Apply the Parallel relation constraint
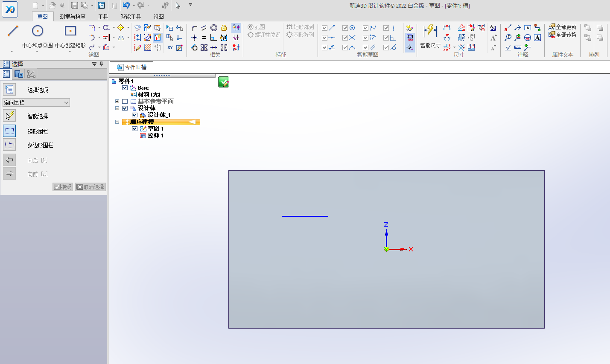 click(204, 28)
